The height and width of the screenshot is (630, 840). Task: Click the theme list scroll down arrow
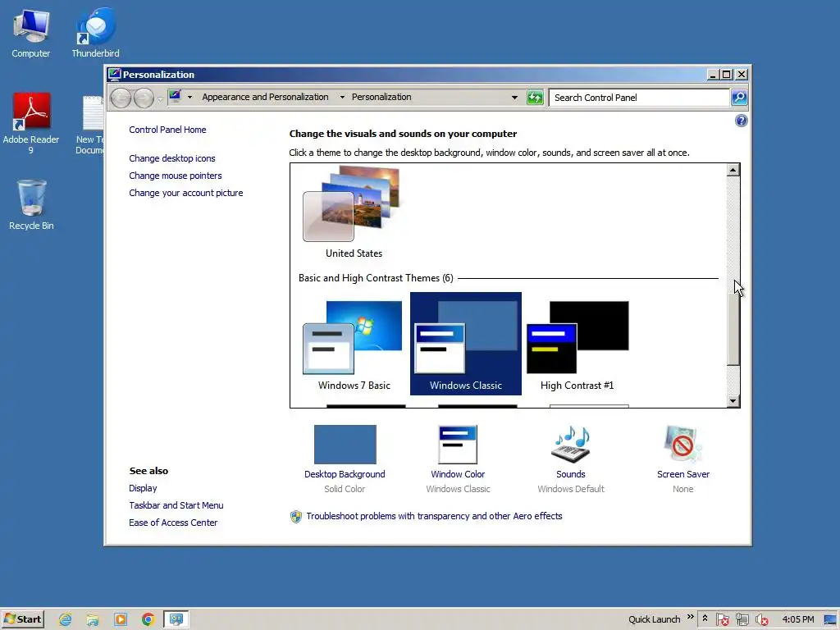pyautogui.click(x=733, y=400)
